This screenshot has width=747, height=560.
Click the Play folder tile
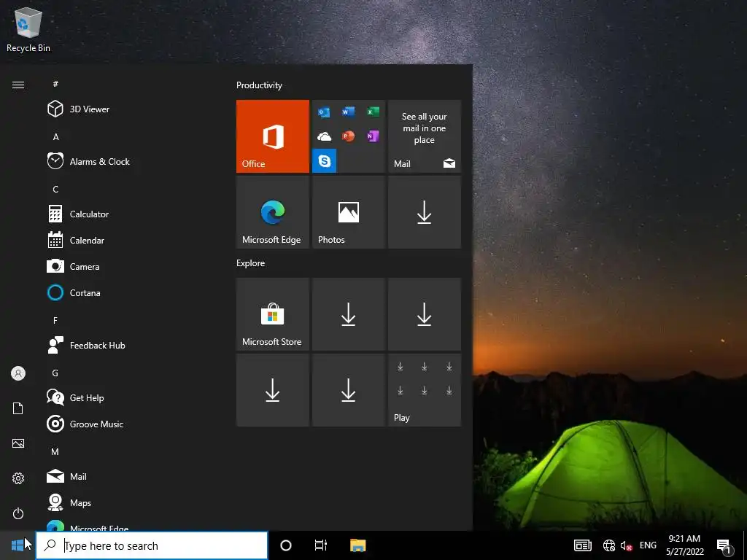coord(425,390)
